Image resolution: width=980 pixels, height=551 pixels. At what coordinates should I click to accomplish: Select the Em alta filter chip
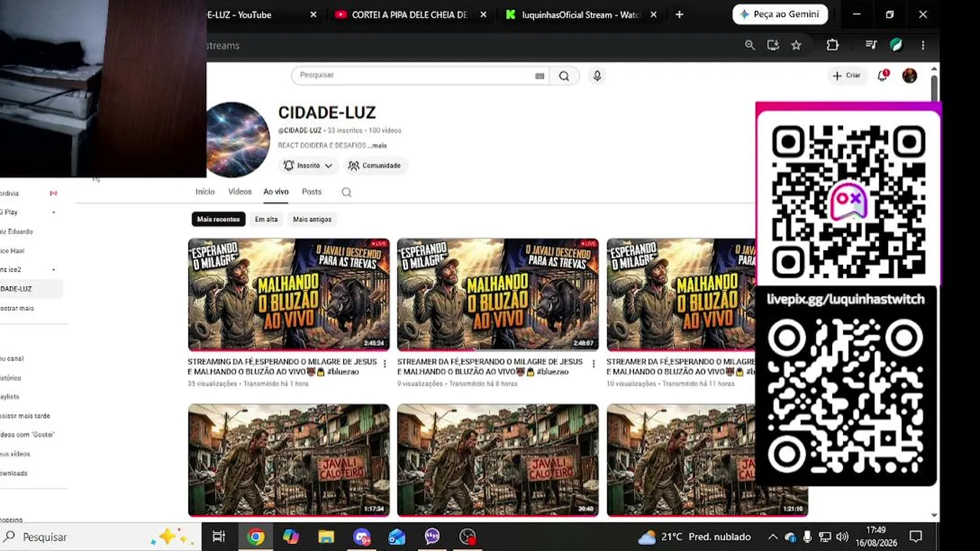click(266, 220)
